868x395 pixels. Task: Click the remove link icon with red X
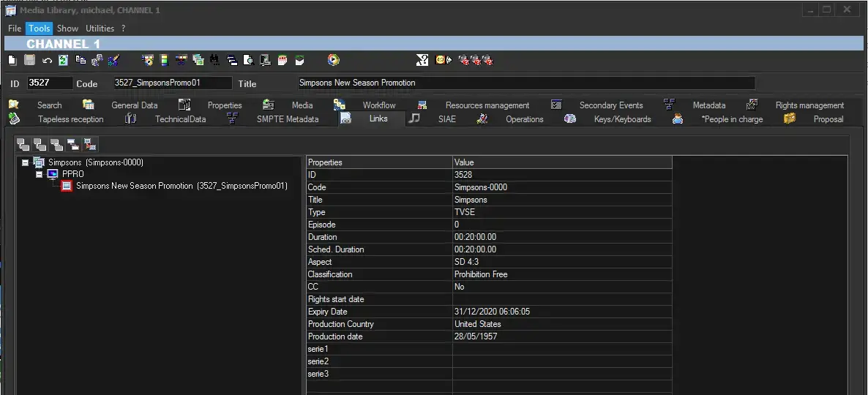point(89,145)
